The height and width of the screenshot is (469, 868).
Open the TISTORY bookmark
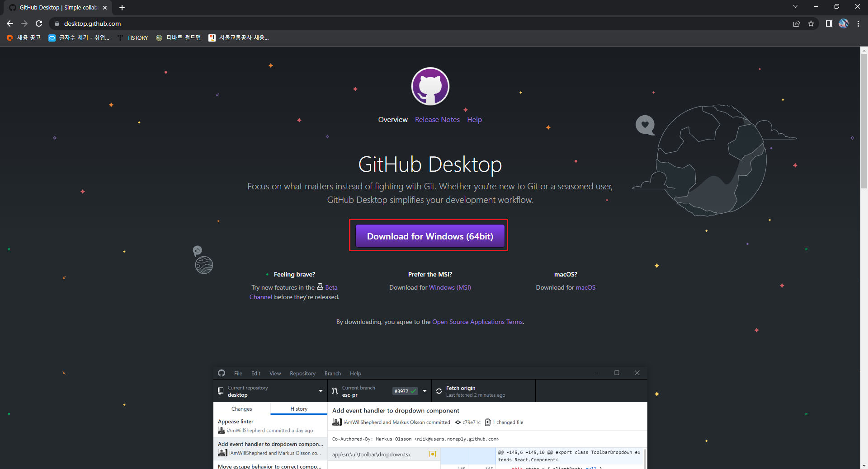pos(133,38)
